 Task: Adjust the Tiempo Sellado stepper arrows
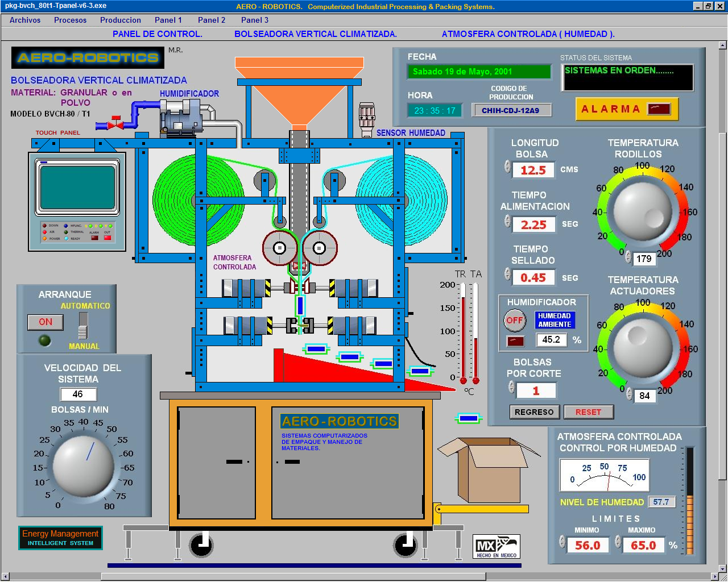[507, 274]
